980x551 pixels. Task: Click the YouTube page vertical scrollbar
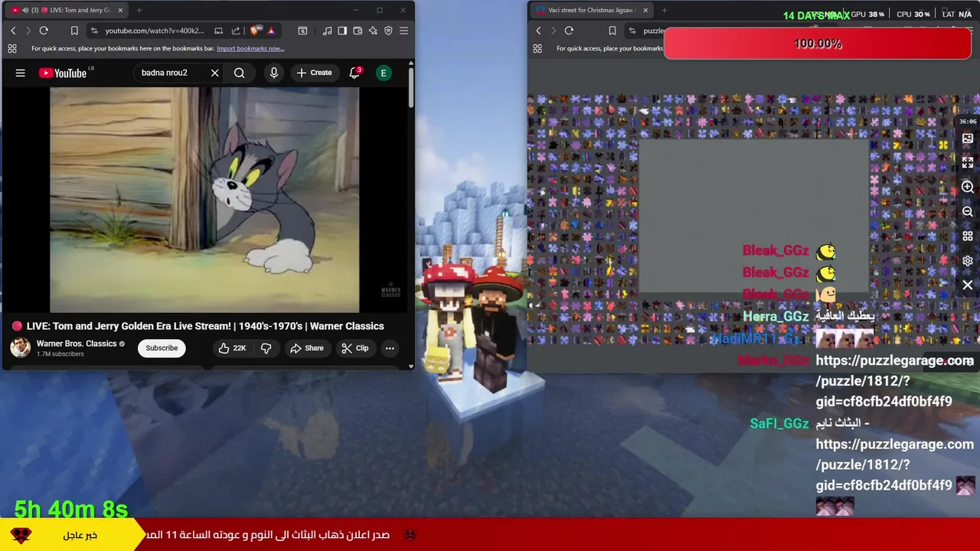pos(410,88)
